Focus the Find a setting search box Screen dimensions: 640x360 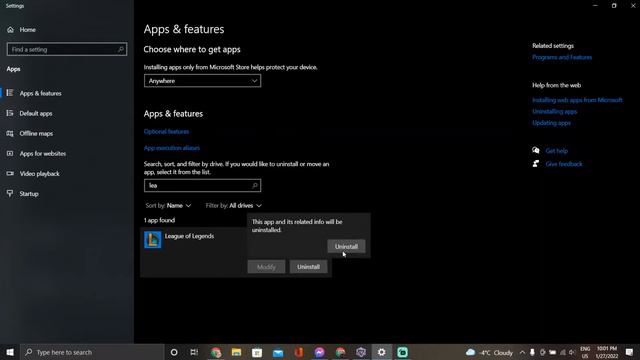(x=67, y=49)
